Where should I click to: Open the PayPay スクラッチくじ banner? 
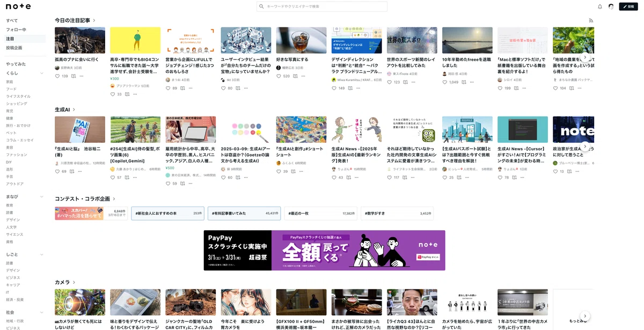click(324, 250)
